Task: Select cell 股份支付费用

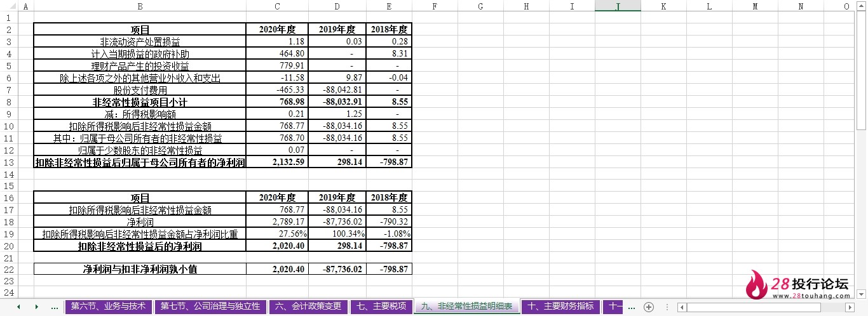Action: pos(140,90)
